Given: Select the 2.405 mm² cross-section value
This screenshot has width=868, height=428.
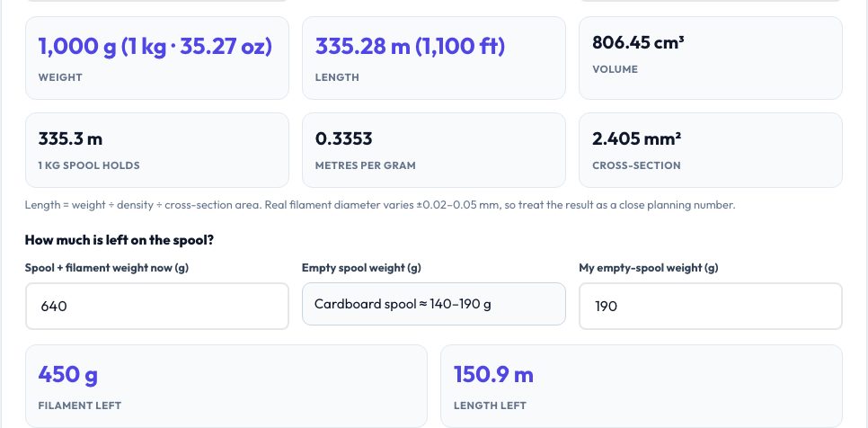Looking at the screenshot, I should [x=636, y=138].
